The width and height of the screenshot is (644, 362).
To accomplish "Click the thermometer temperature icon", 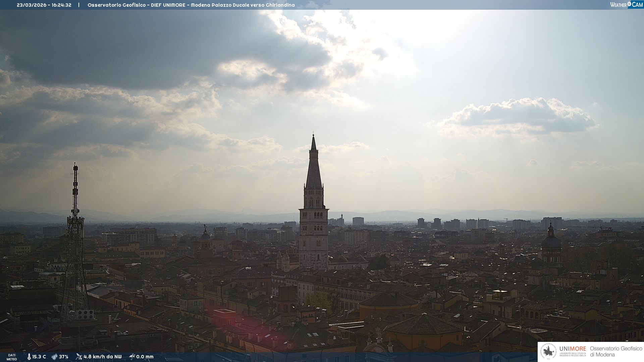I will [29, 357].
